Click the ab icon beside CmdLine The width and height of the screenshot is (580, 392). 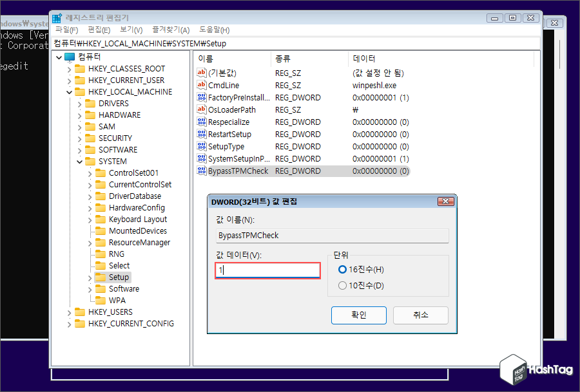pyautogui.click(x=201, y=85)
